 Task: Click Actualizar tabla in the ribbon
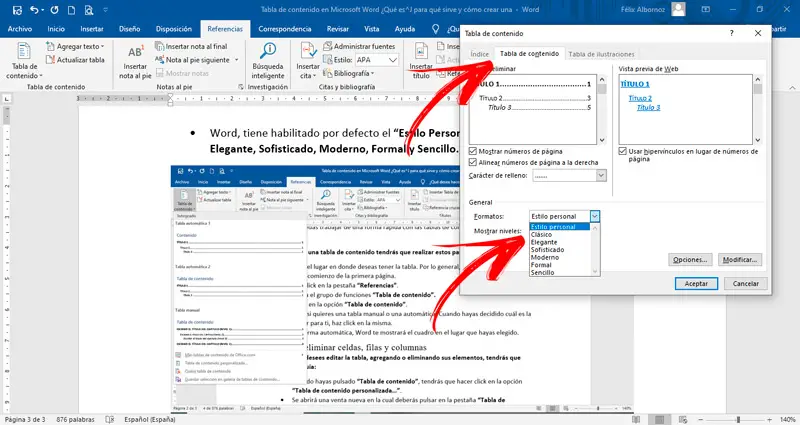point(75,60)
